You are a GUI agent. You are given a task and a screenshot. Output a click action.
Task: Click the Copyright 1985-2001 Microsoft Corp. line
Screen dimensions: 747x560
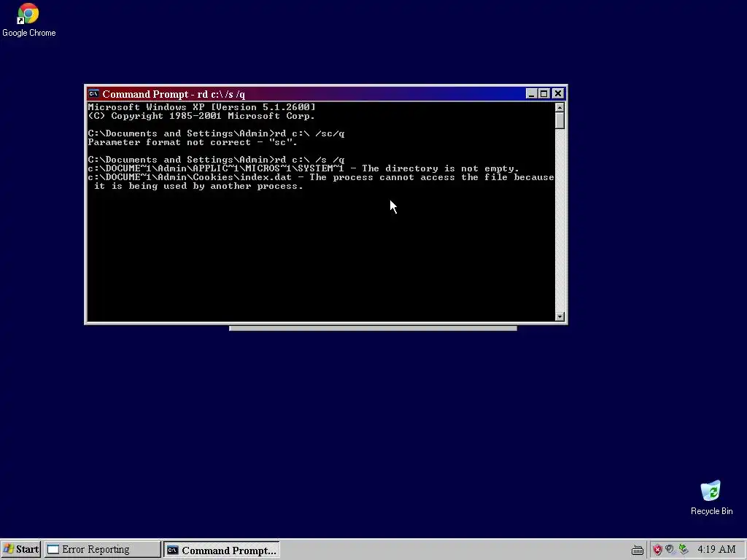click(201, 116)
